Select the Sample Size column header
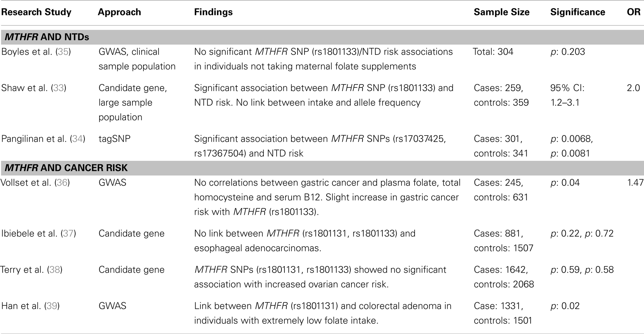Image resolution: width=644 pixels, height=334 pixels. pyautogui.click(x=502, y=12)
